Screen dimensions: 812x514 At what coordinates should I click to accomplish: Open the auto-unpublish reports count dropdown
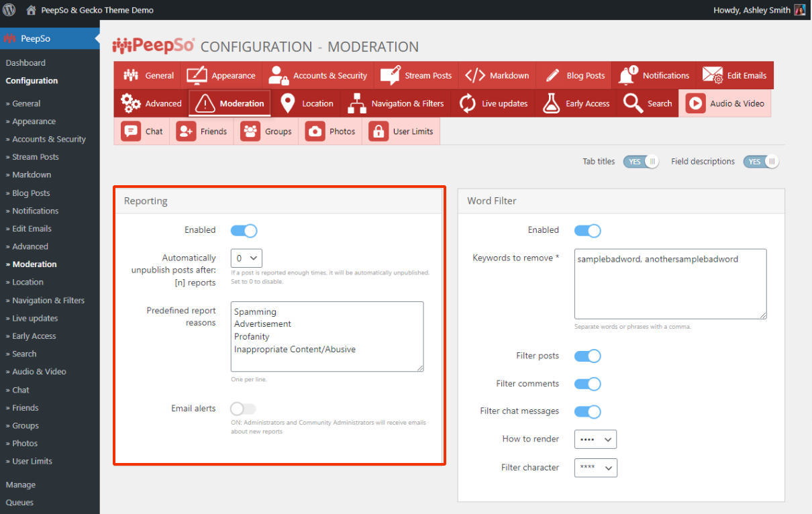[246, 258]
